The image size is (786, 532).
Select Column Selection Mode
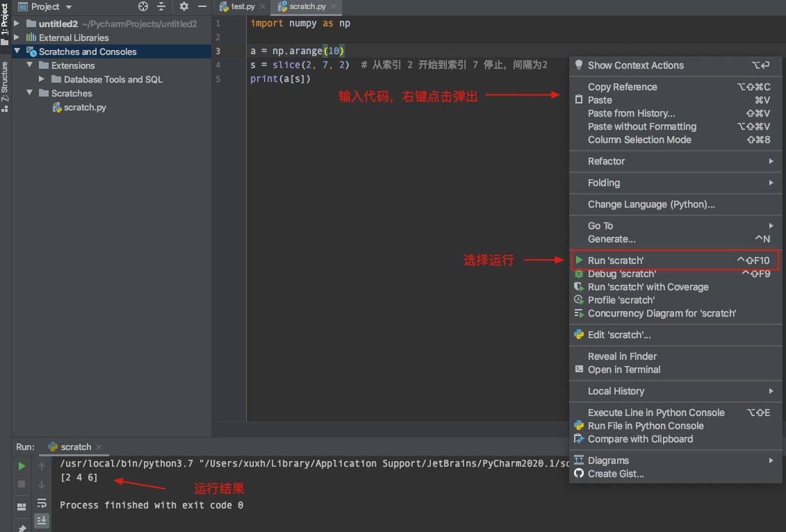[676, 140]
